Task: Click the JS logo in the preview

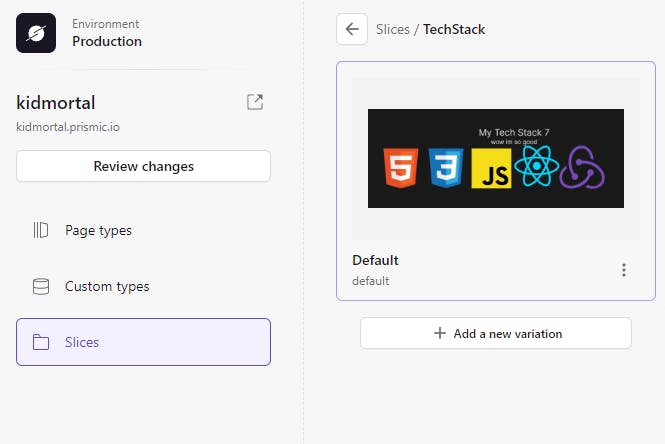Action: tap(492, 171)
